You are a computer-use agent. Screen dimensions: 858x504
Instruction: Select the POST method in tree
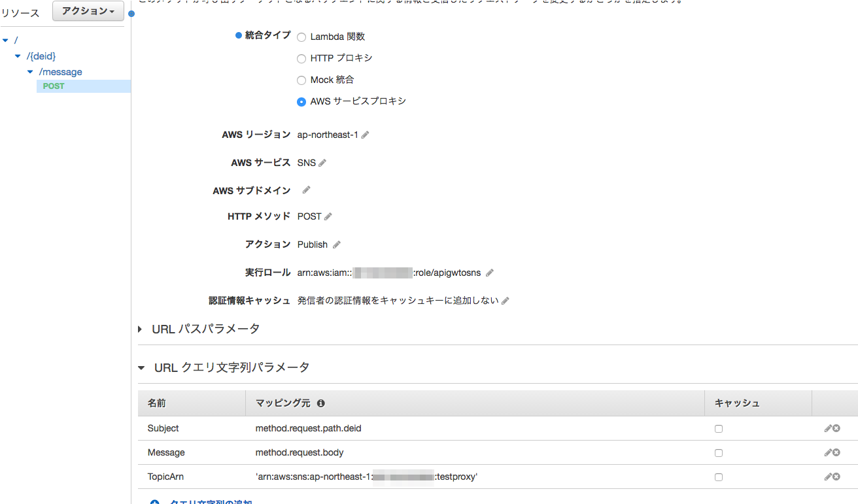54,86
